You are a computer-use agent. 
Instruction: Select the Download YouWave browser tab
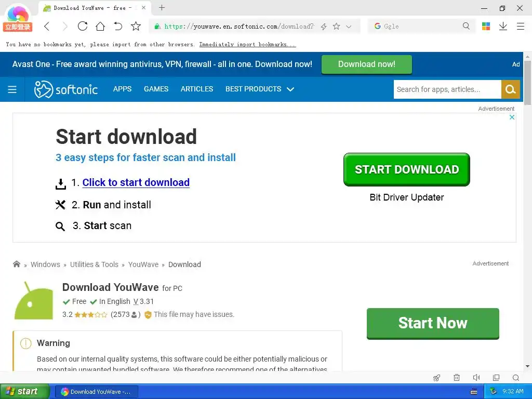pos(94,8)
